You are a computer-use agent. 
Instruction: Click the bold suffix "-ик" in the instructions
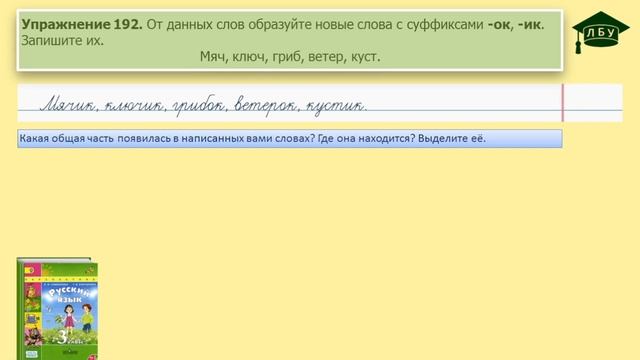(x=529, y=24)
